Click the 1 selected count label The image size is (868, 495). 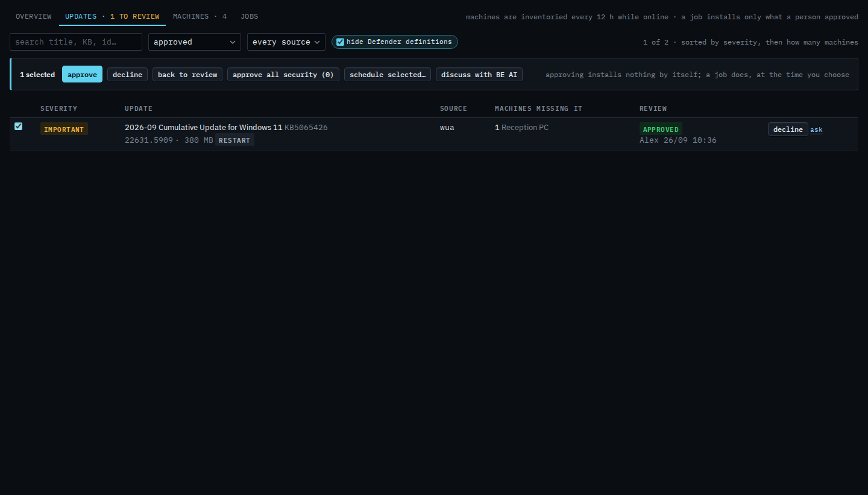(37, 75)
